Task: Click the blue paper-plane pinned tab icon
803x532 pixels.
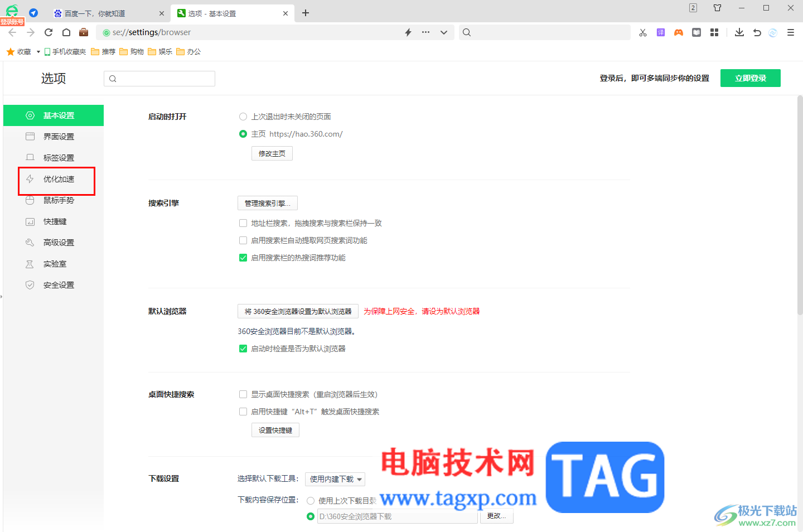Action: (x=33, y=13)
